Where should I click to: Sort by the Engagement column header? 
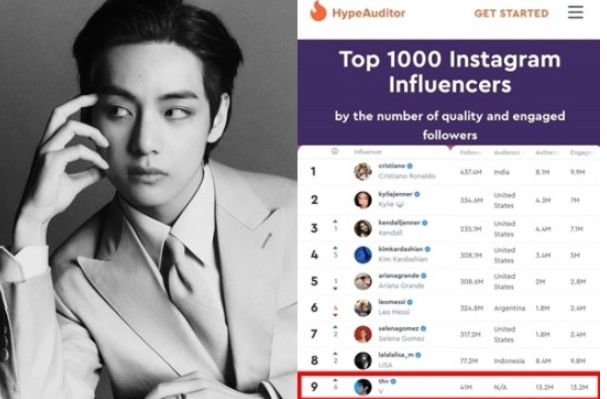[581, 152]
